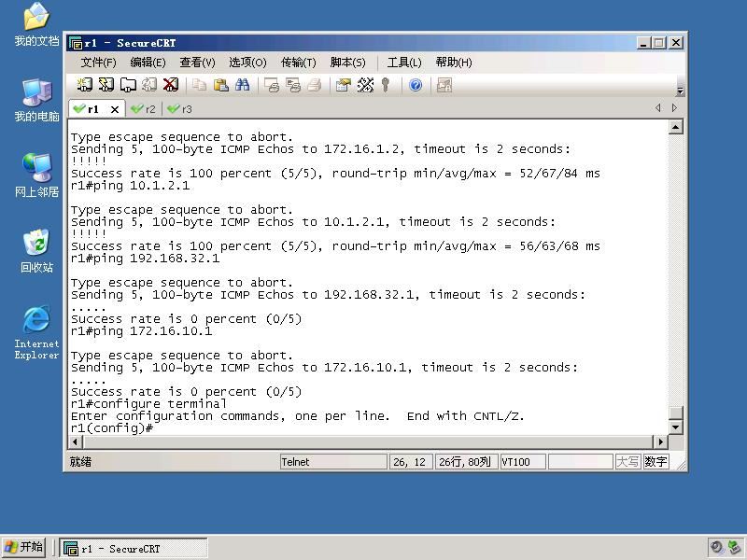Screen dimensions: 747x560
Task: Click the 大写 caps lock indicator
Action: click(627, 462)
